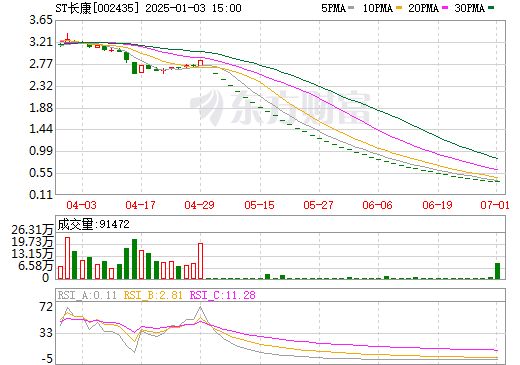Select the 06-19 date label
Screen dimensions: 520x365
pos(437,205)
